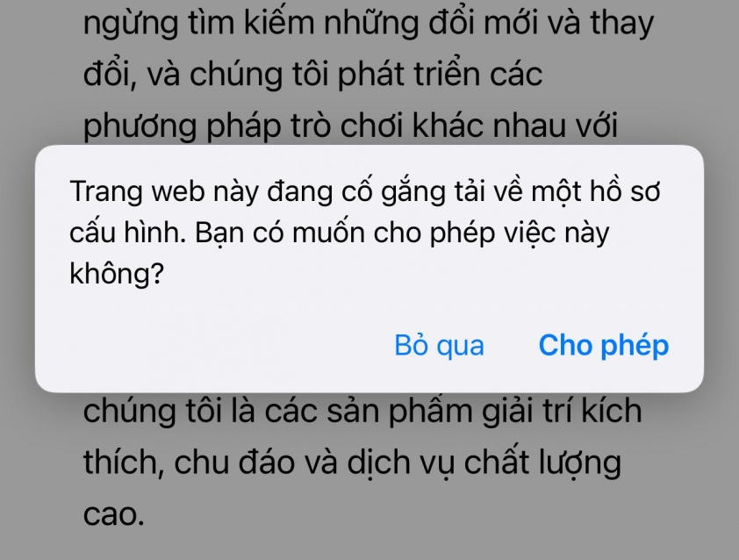This screenshot has height=560, width=739.
Task: Click the final word "cao." in the page
Action: [x=113, y=514]
